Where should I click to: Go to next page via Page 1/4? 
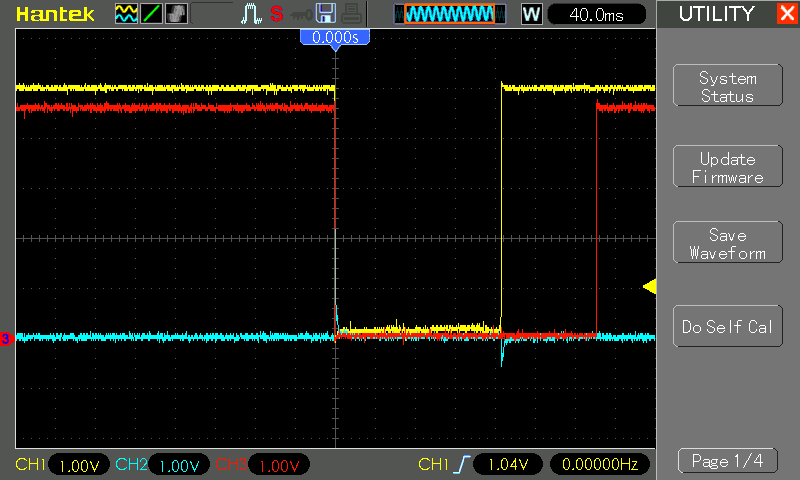click(728, 461)
